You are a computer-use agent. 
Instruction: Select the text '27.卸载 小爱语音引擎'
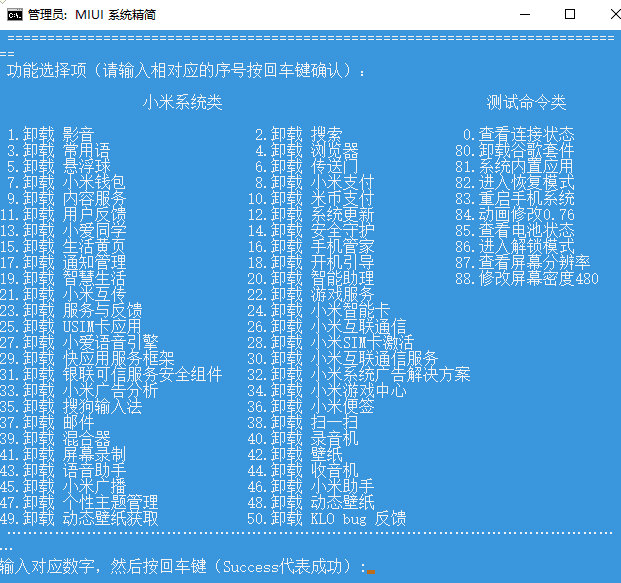tap(79, 343)
